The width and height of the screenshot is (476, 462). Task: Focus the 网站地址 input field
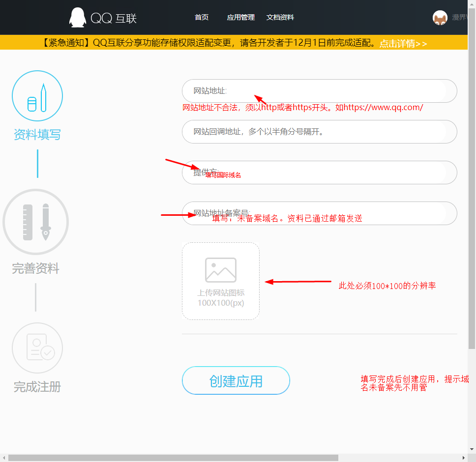coord(319,91)
